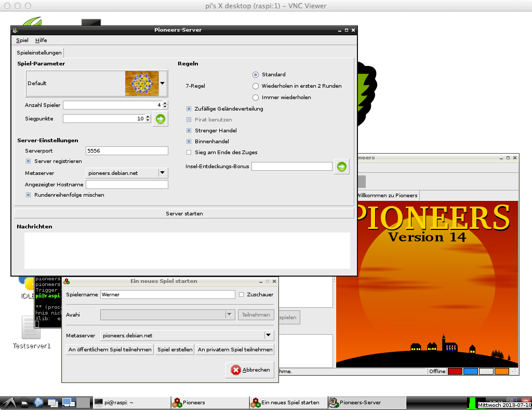Open the LXDE start menu in taskbar
Screen dimensions: 532x410
pyautogui.click(x=8, y=403)
